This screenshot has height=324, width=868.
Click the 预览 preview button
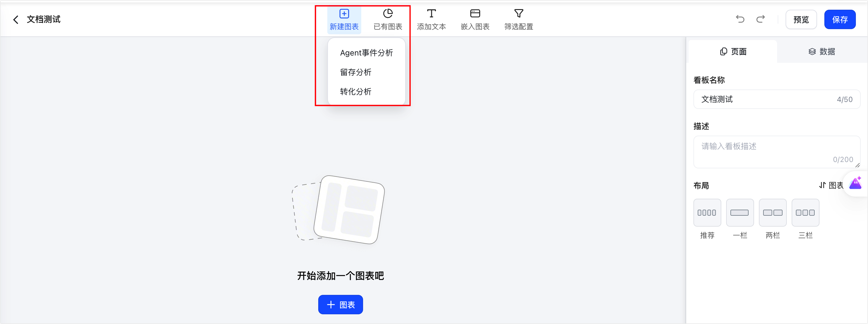[x=801, y=19]
